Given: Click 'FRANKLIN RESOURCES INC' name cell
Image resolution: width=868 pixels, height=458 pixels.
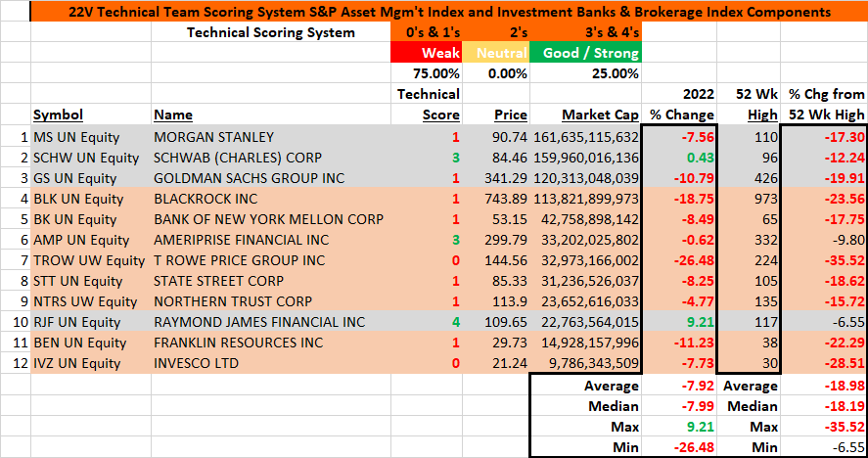Looking at the screenshot, I should 271,343.
